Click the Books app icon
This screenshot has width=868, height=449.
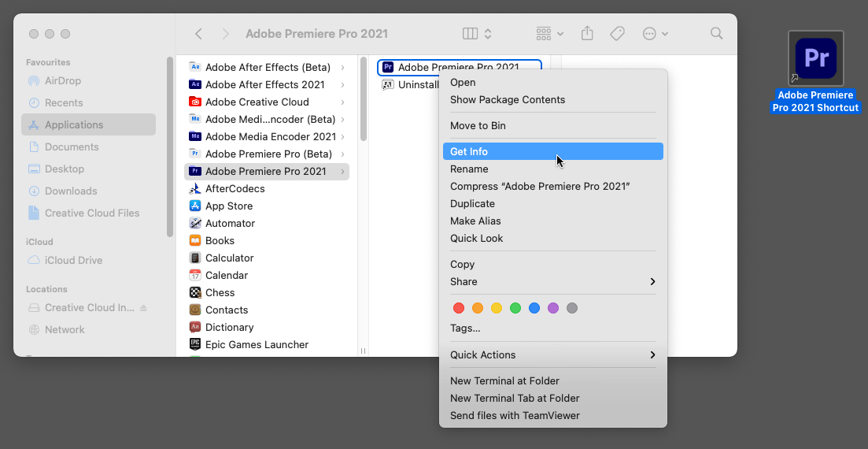click(195, 240)
